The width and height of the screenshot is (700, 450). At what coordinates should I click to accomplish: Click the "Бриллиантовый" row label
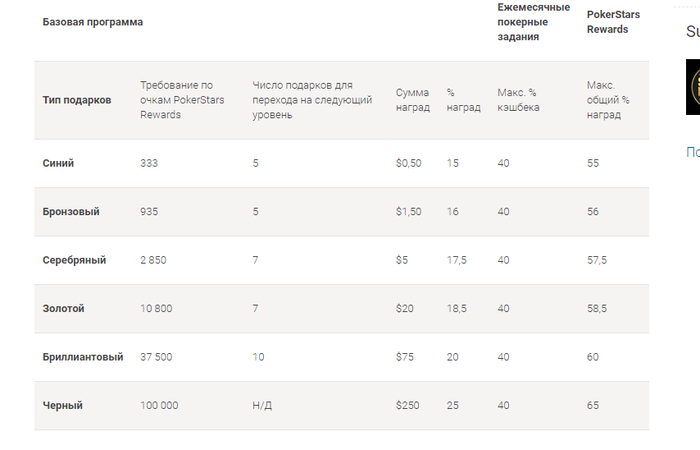(x=83, y=357)
